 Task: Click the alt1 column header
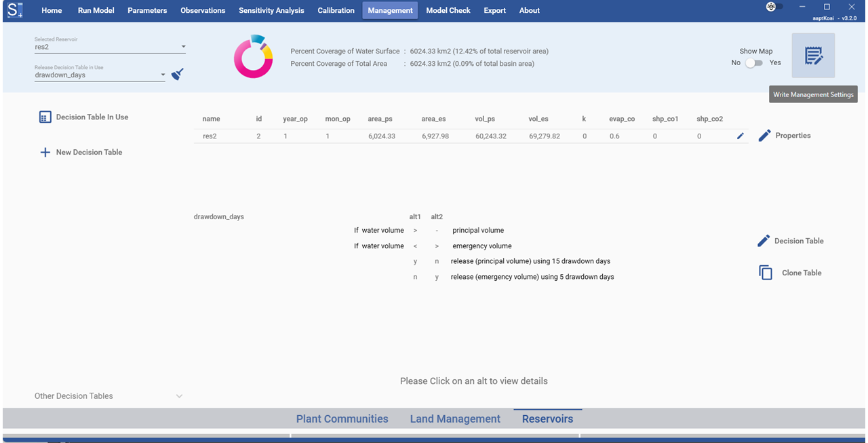pos(415,217)
